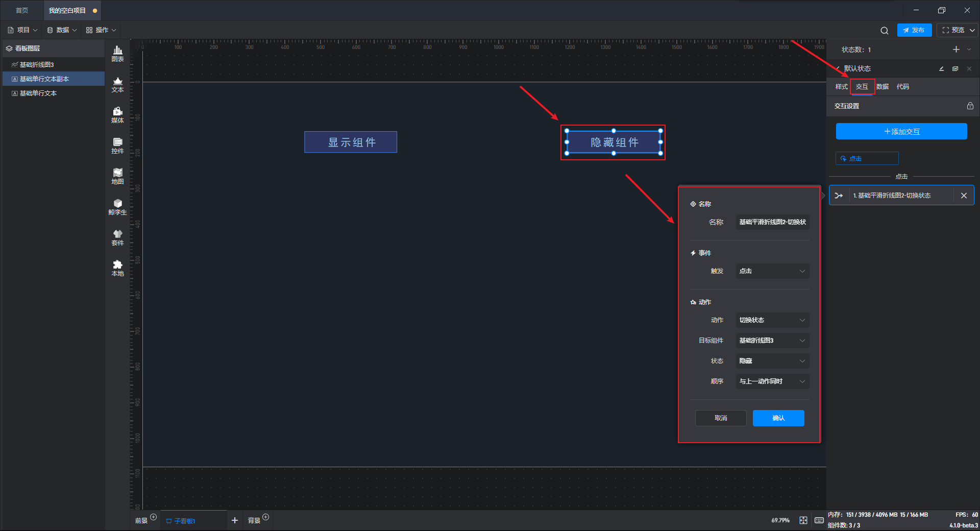Select the 我的空白项目 project tab
The image size is (980, 531).
tap(72, 11)
